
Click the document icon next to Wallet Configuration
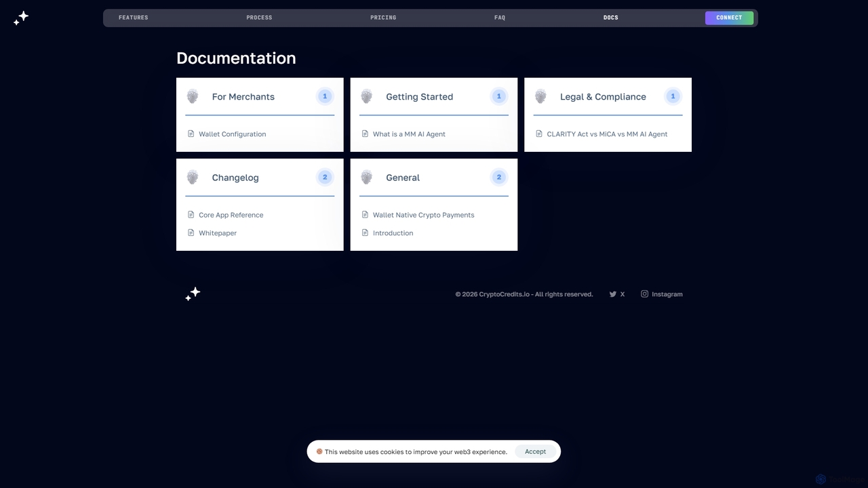(191, 134)
